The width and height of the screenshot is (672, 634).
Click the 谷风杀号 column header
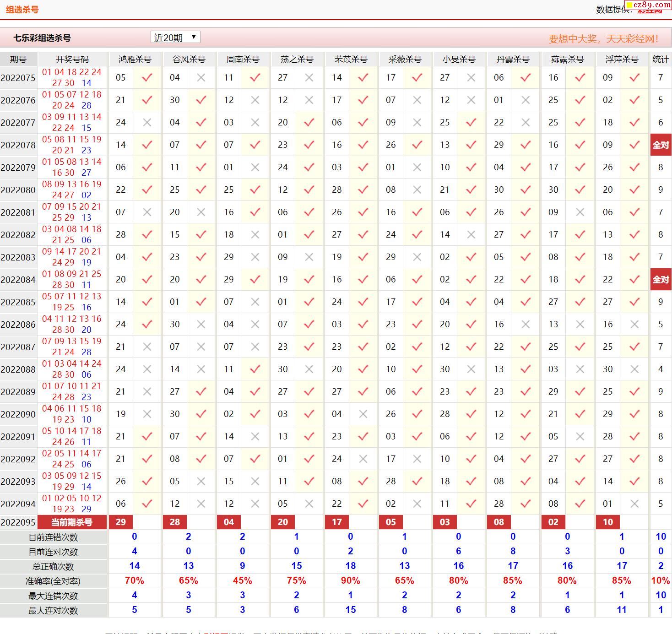point(189,60)
